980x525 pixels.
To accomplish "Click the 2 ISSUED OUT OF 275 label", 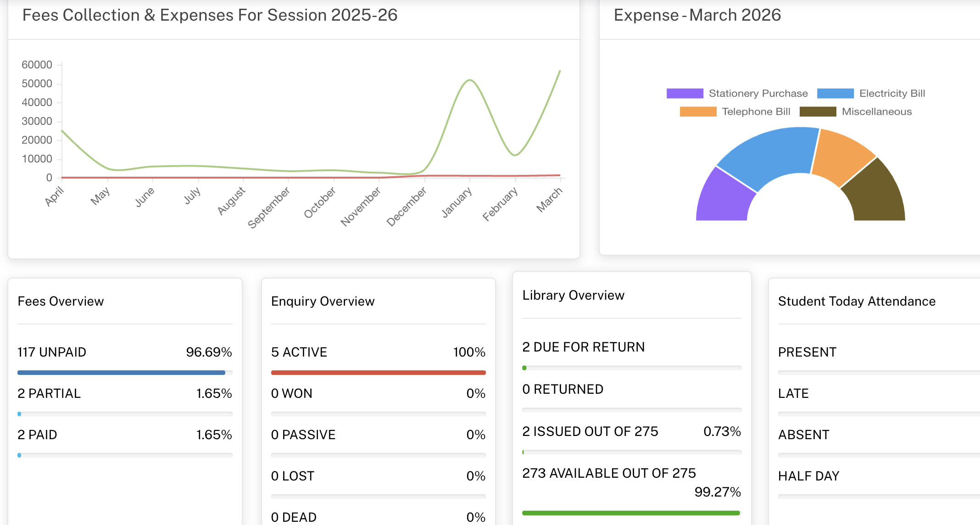I will [590, 432].
